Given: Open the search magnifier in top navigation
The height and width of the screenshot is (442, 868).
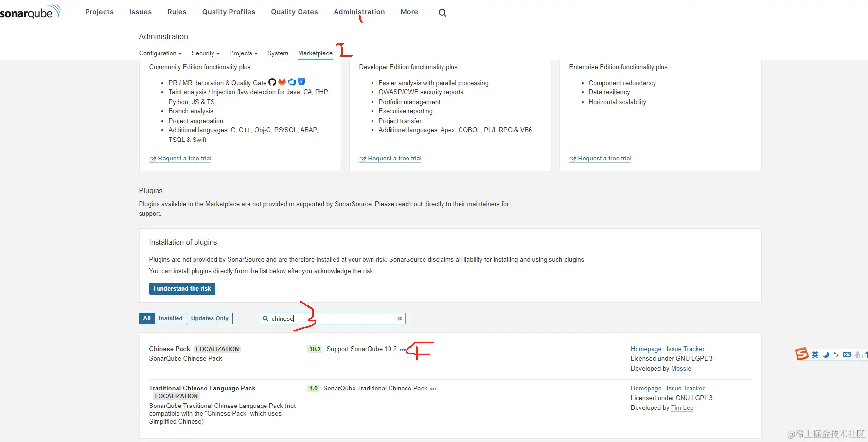Looking at the screenshot, I should [442, 13].
